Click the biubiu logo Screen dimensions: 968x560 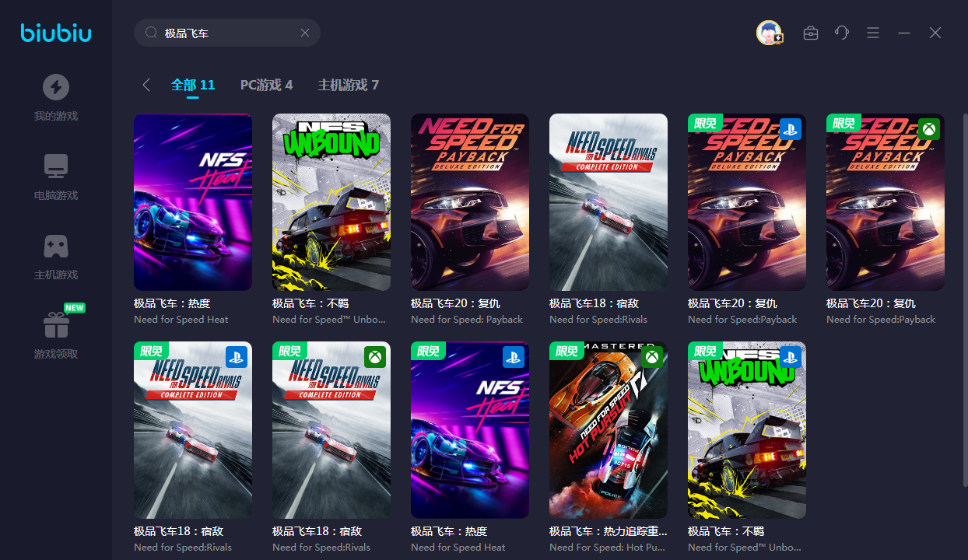coord(55,33)
